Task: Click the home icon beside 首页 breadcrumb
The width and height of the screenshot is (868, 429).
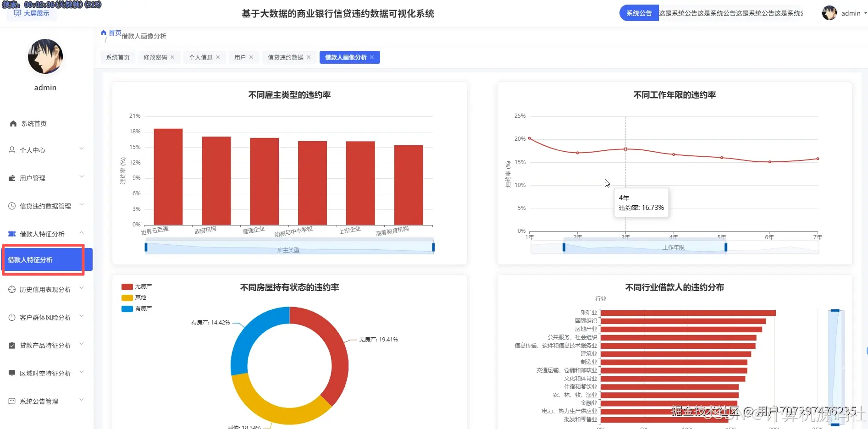Action: [104, 32]
